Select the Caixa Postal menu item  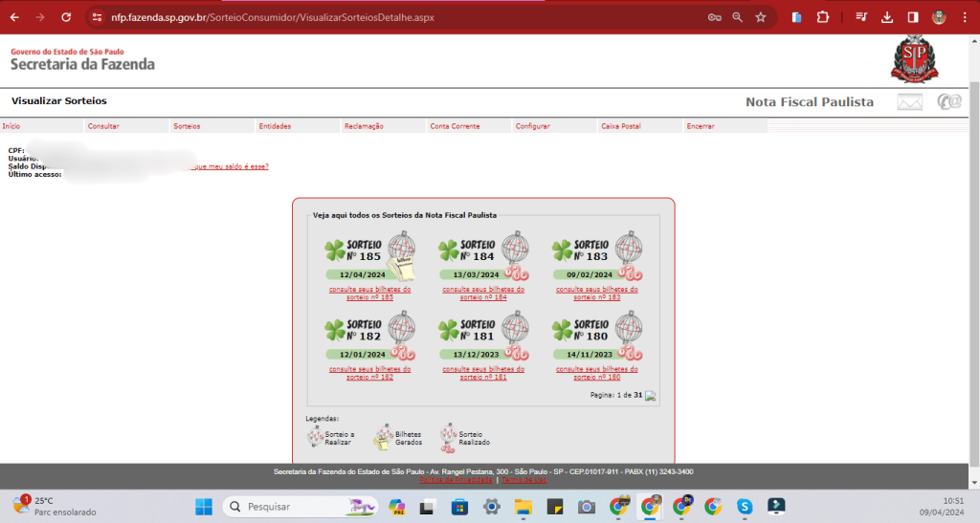pos(620,126)
